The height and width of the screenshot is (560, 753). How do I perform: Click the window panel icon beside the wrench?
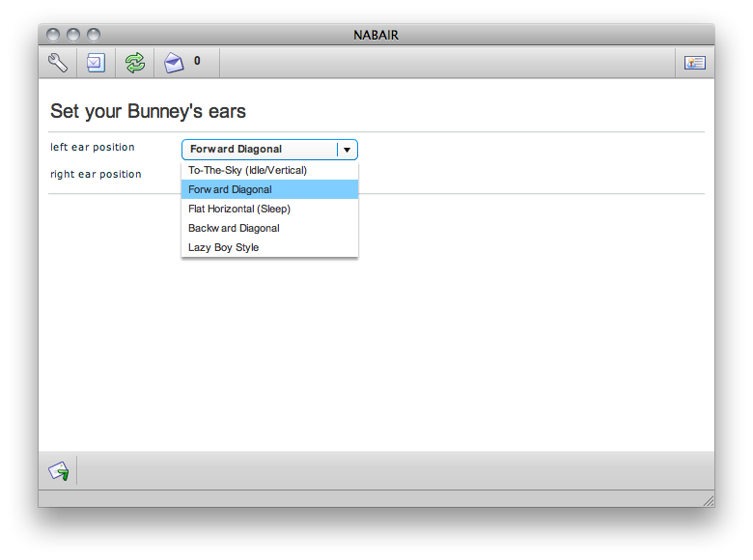click(96, 63)
